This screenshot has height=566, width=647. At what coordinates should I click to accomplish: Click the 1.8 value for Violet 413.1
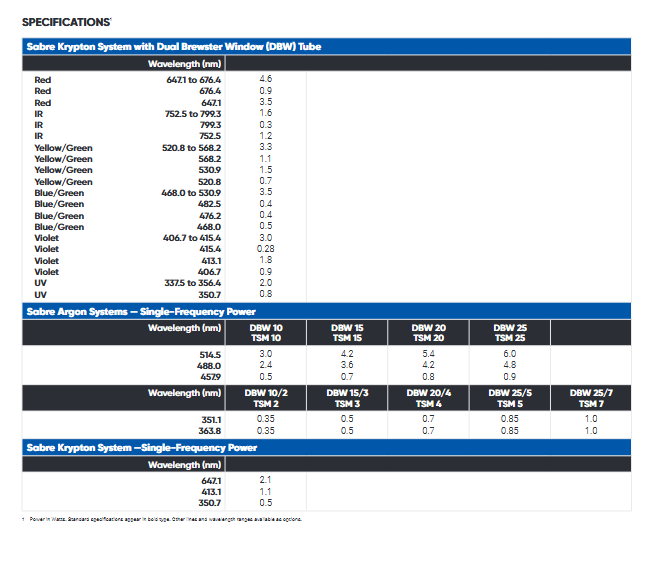click(266, 260)
